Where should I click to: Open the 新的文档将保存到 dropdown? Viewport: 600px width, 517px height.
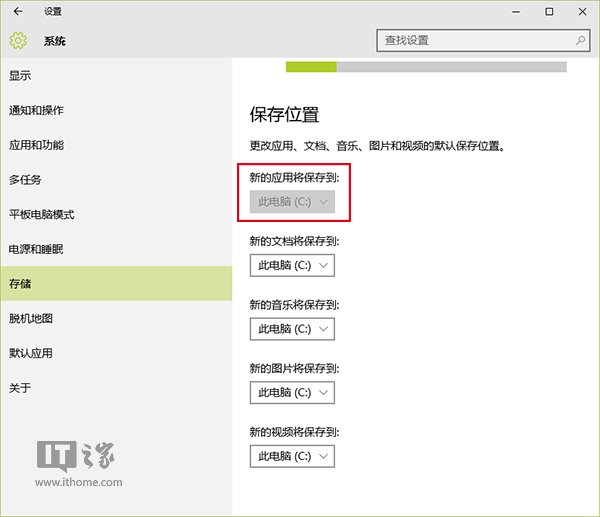(x=292, y=265)
